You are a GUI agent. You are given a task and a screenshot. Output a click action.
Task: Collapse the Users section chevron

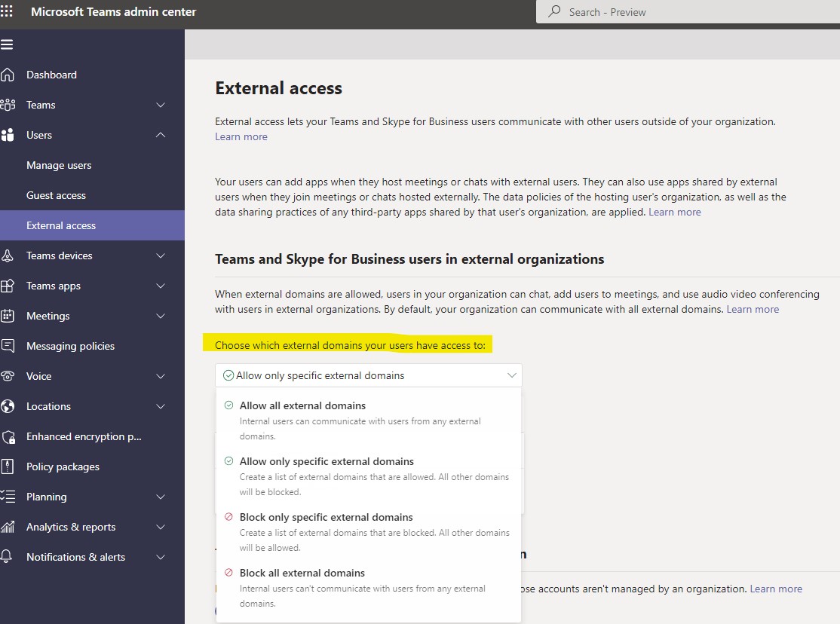coord(160,135)
